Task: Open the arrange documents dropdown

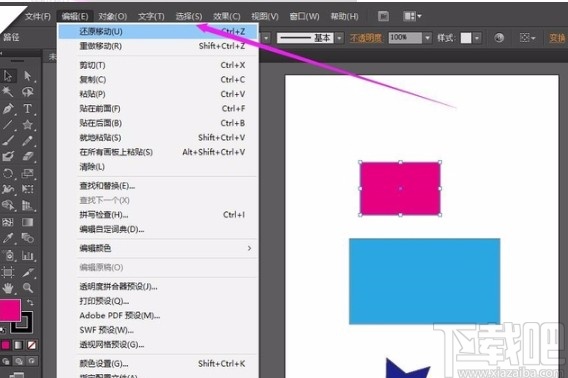Action: [412, 16]
